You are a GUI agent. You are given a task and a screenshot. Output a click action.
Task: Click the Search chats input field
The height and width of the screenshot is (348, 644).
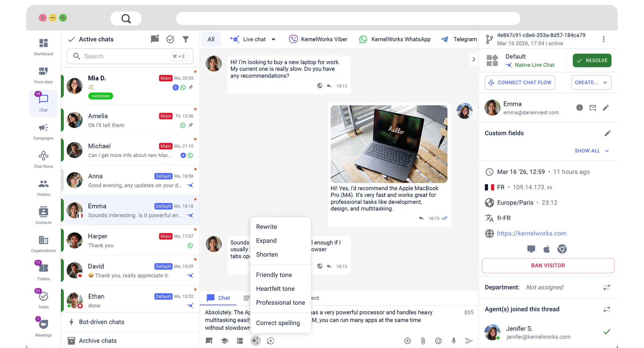(130, 56)
